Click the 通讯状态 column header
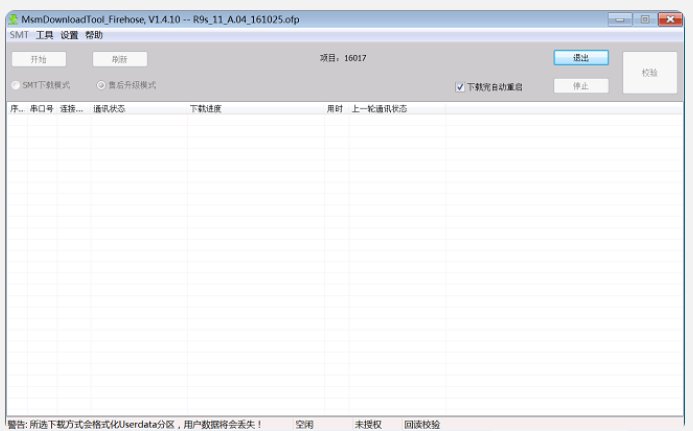 tap(139, 109)
